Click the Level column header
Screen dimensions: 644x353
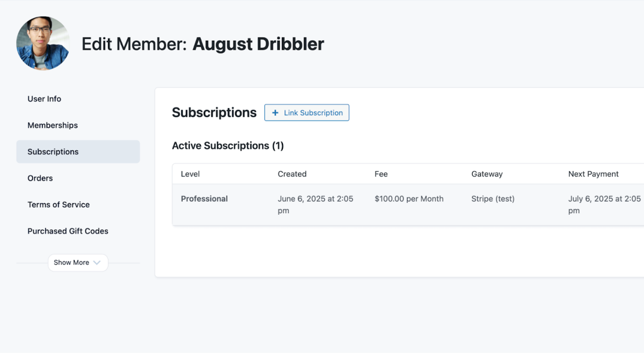click(x=190, y=173)
